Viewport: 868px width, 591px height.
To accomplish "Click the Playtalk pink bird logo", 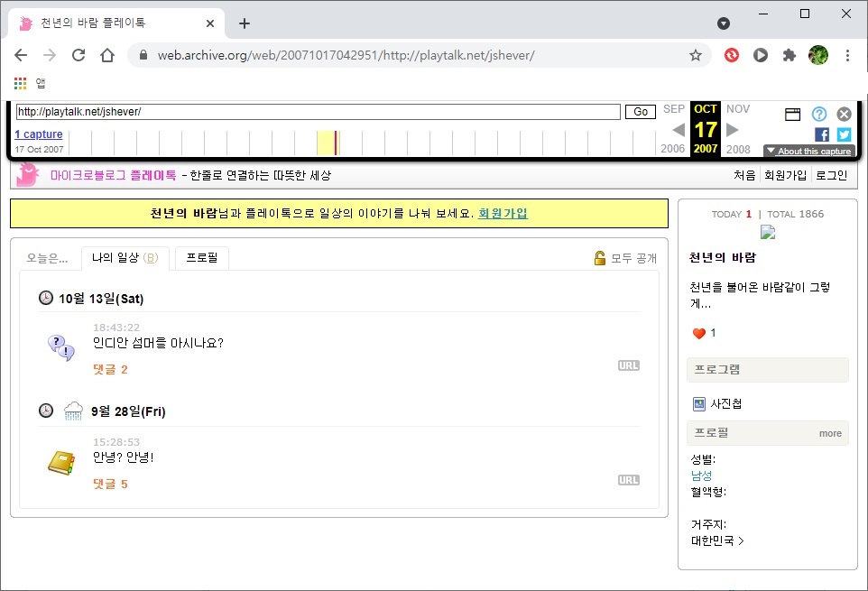I will point(26,175).
